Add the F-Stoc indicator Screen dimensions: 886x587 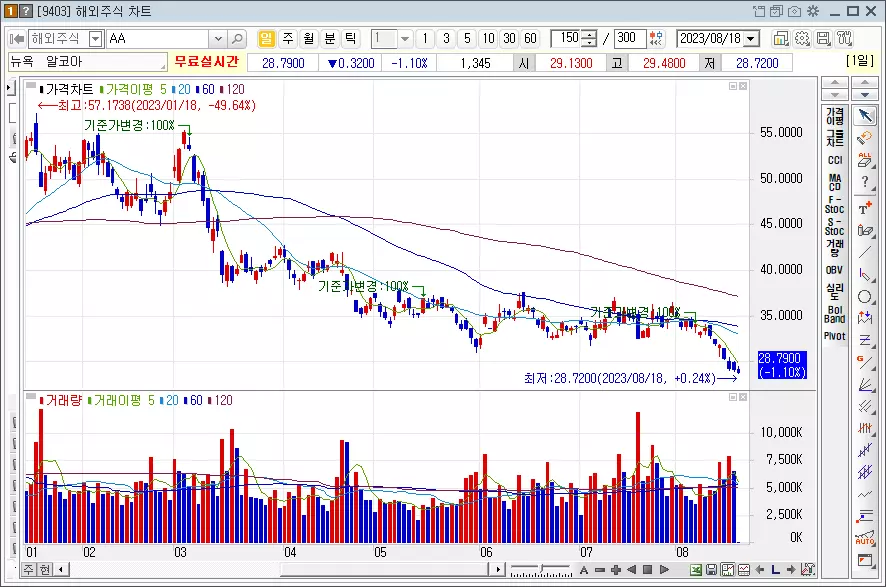click(835, 205)
